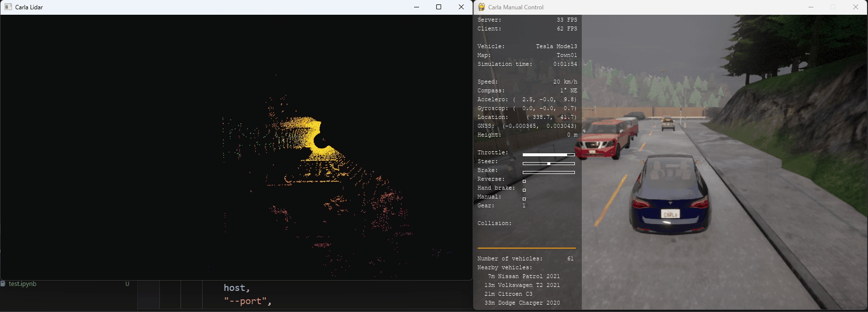Open test.ipynb in the file list
This screenshot has height=312, width=868.
tap(23, 284)
